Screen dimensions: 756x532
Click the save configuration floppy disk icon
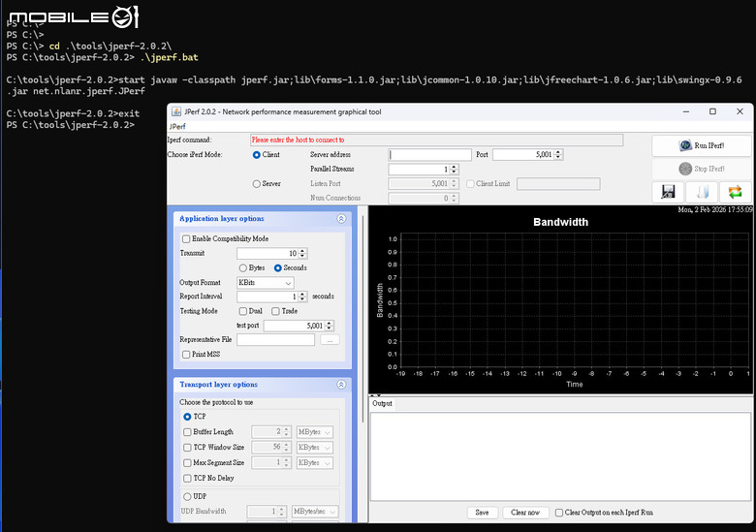tap(668, 192)
